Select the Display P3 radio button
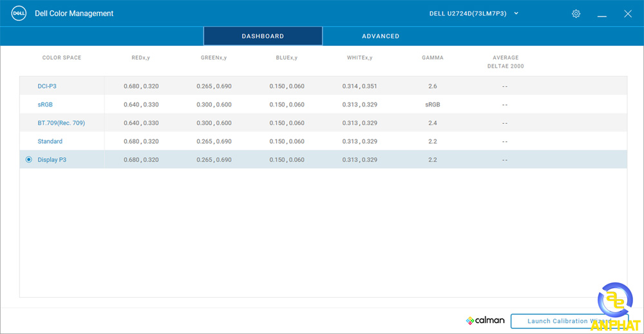644x334 pixels. tap(29, 160)
